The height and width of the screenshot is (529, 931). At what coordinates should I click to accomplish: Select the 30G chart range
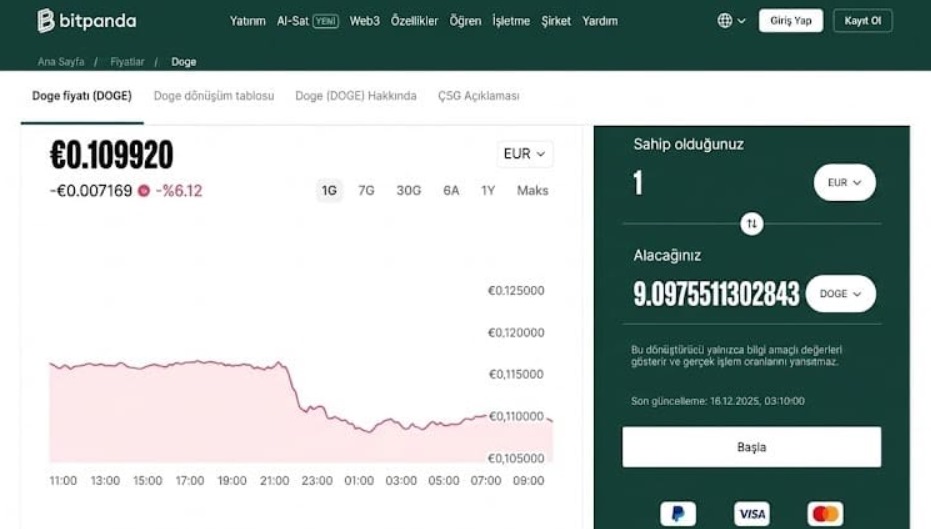(x=408, y=191)
